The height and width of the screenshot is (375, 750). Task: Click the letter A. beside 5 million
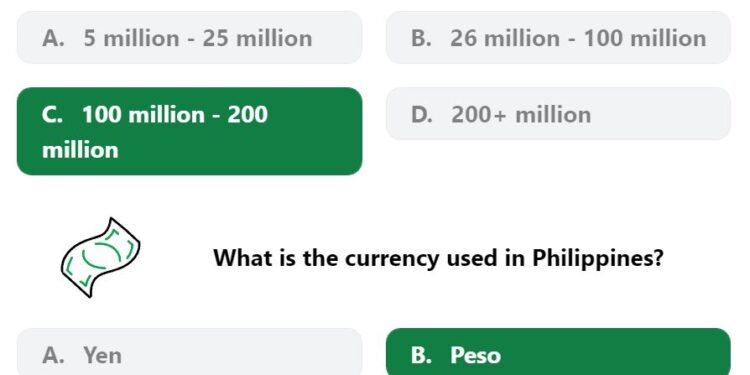click(x=53, y=38)
